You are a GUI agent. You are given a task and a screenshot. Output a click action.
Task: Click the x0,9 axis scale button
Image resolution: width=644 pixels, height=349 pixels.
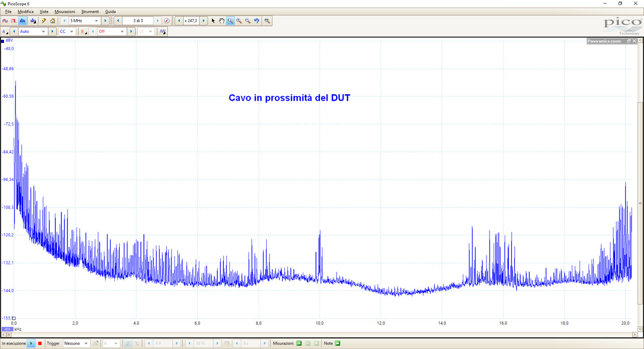click(7, 329)
